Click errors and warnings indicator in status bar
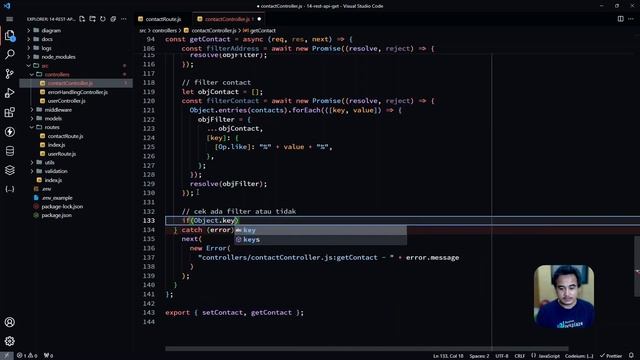 tap(27, 356)
